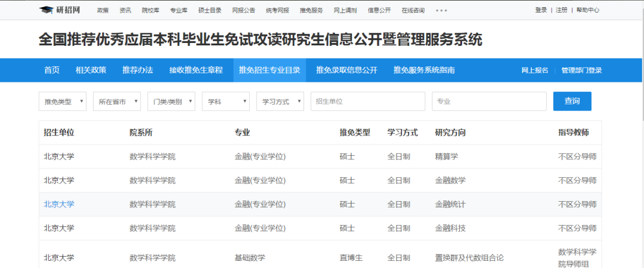Screen dimensions: 644x268
Task: Focus the 专业 input field
Action: 489,101
